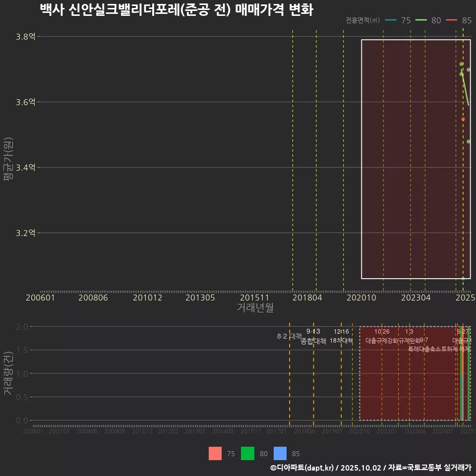The image size is (476, 476).
Task: Click the 12·16 18차대책 annotation
Action: point(341,336)
